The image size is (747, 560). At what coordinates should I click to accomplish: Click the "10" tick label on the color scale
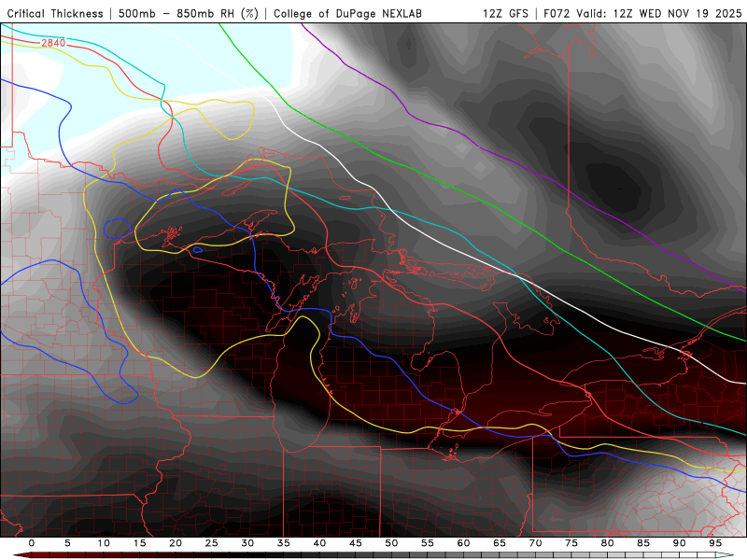pos(104,543)
